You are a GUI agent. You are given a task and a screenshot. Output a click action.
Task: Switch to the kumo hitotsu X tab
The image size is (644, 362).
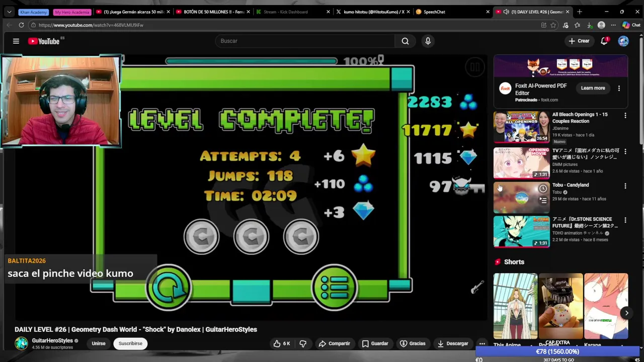(373, 12)
